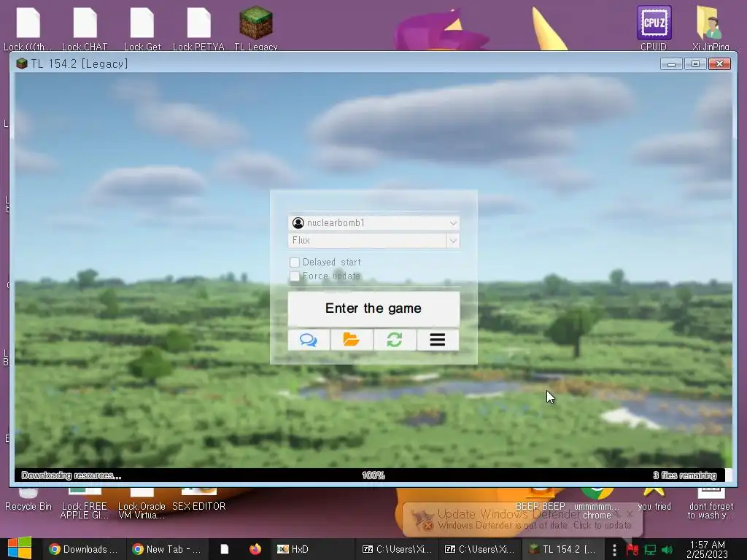The image size is (747, 560).
Task: Switch to New Tab Chrome taskbar window
Action: (x=167, y=549)
